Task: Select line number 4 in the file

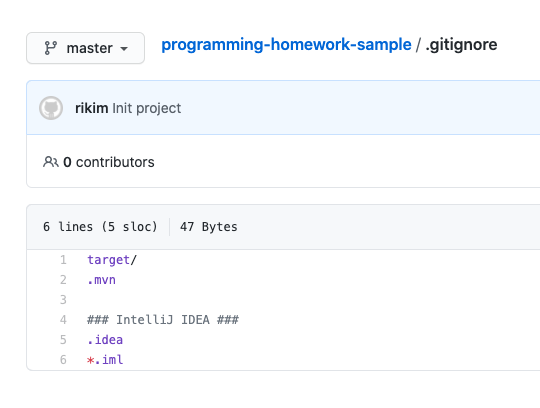Action: 63,320
